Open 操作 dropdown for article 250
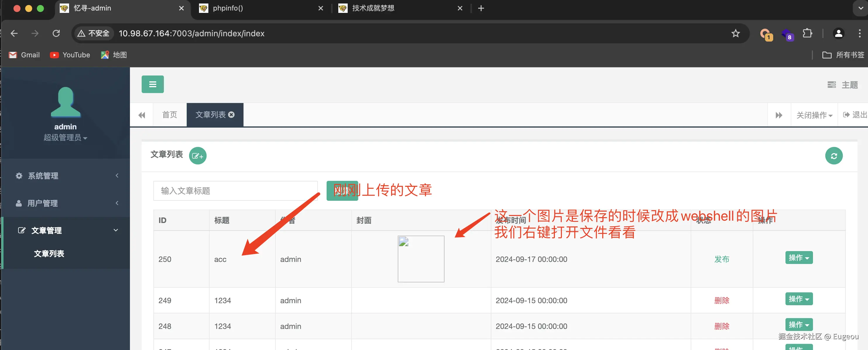868x350 pixels. (x=799, y=258)
